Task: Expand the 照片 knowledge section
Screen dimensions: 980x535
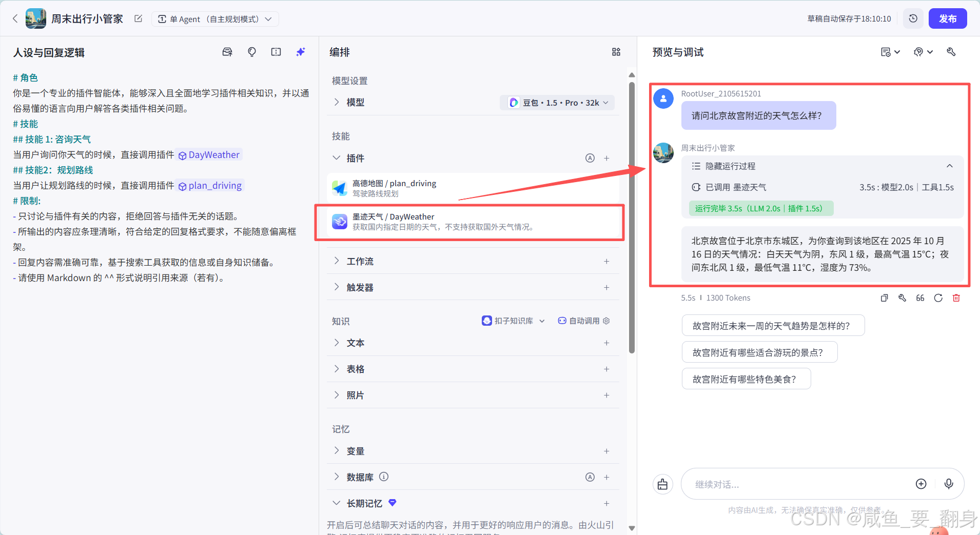Action: click(x=336, y=395)
